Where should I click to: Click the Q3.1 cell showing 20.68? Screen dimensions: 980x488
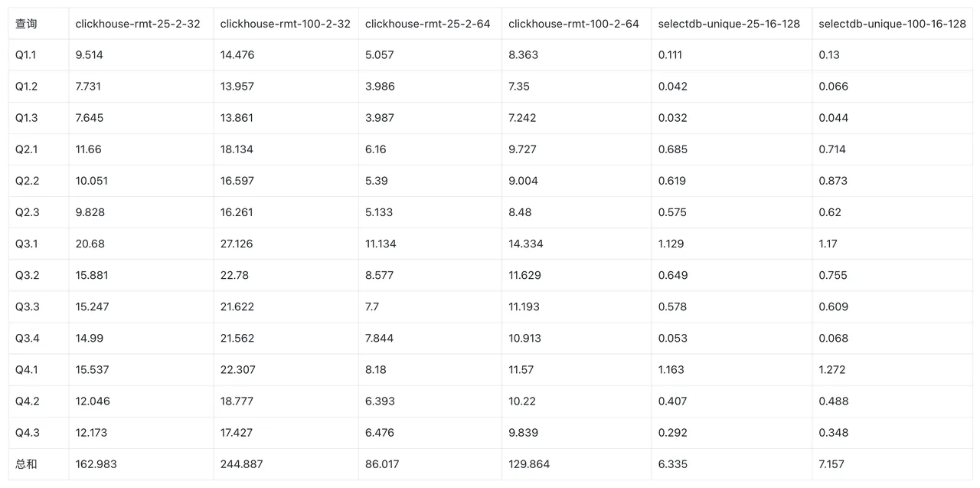click(90, 244)
